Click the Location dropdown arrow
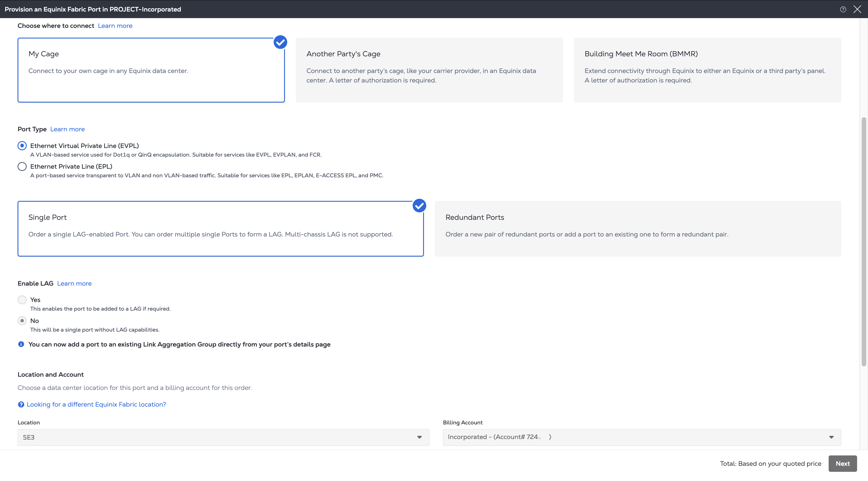 coord(420,437)
